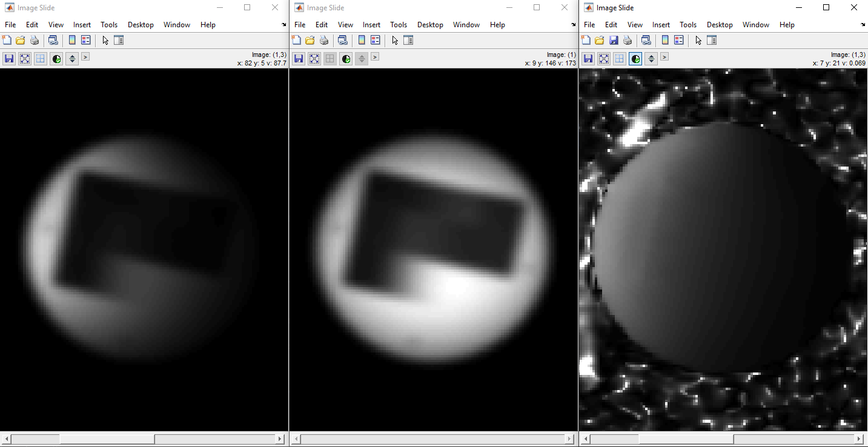The image size is (868, 447).
Task: Insert Colorbar in middle window toolbar
Action: 362,41
